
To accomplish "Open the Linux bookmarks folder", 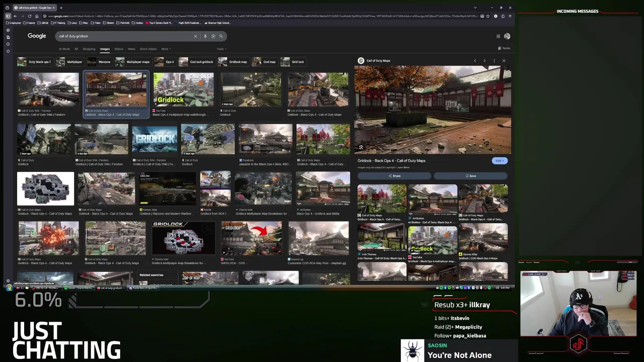I will [x=72, y=23].
